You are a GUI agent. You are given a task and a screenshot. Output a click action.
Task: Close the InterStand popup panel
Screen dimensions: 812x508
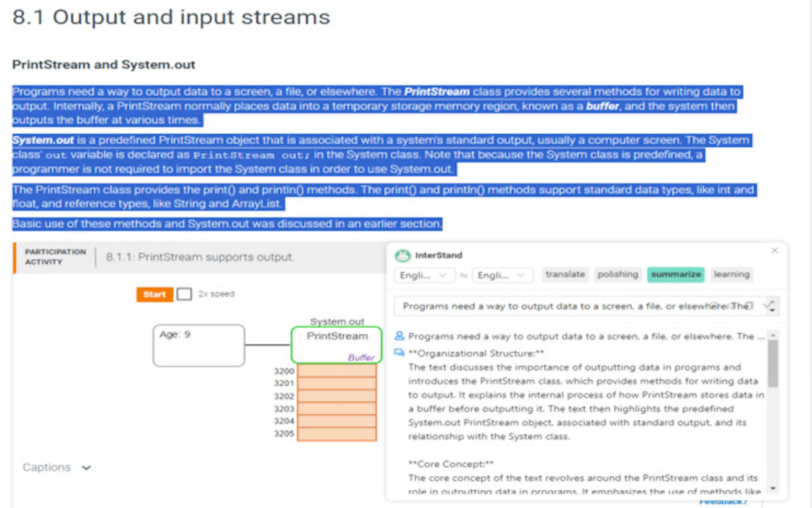pos(774,250)
